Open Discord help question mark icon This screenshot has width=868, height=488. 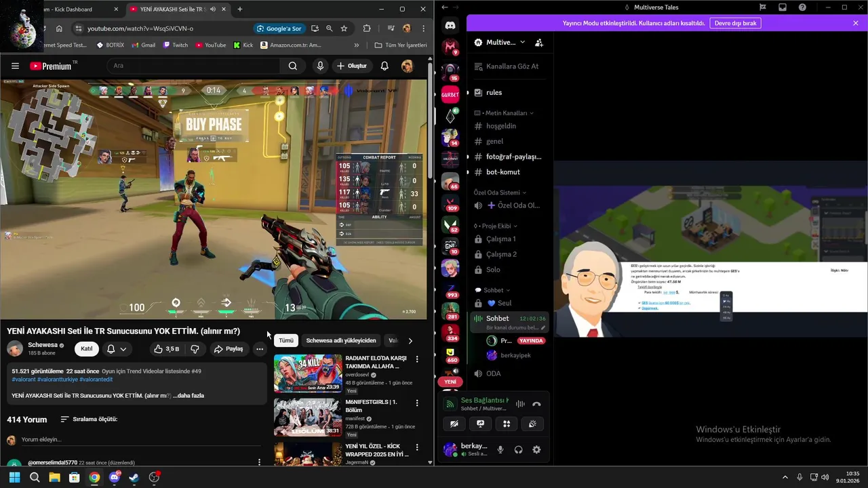(803, 7)
